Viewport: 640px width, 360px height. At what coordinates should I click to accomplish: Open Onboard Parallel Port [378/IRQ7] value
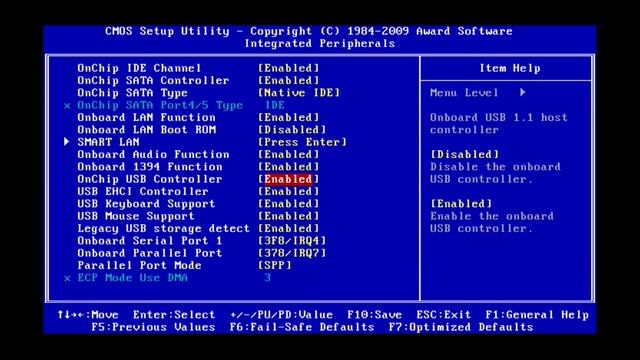[x=292, y=253]
